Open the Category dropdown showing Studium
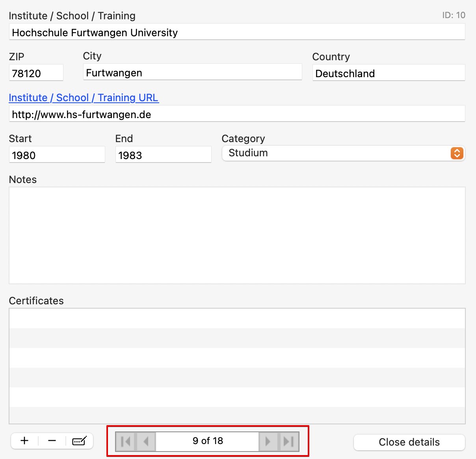476x459 pixels. click(343, 153)
